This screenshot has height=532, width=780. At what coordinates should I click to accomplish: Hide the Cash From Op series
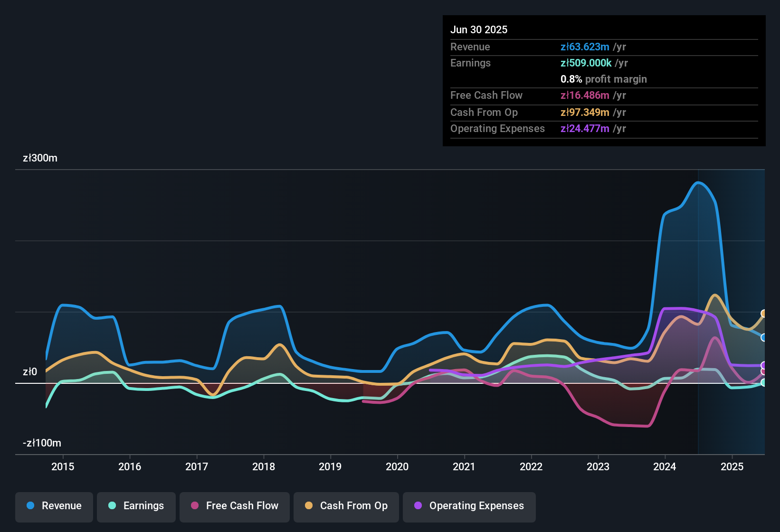point(346,506)
